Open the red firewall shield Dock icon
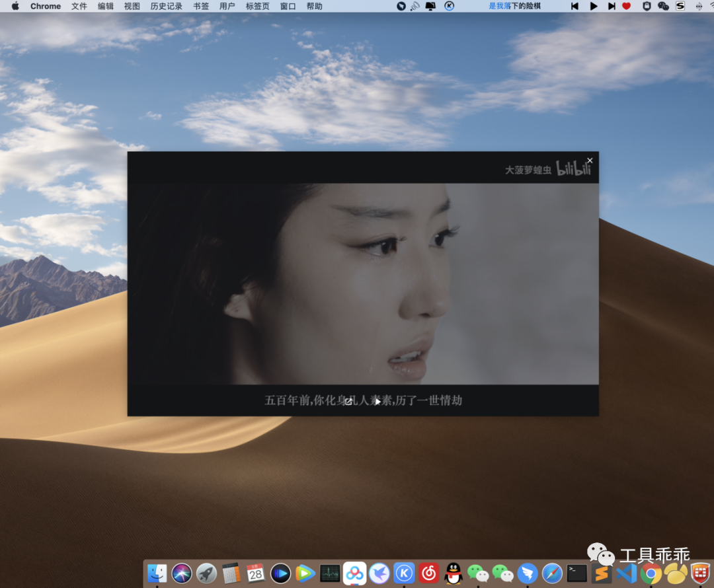This screenshot has height=588, width=714. pos(700,573)
